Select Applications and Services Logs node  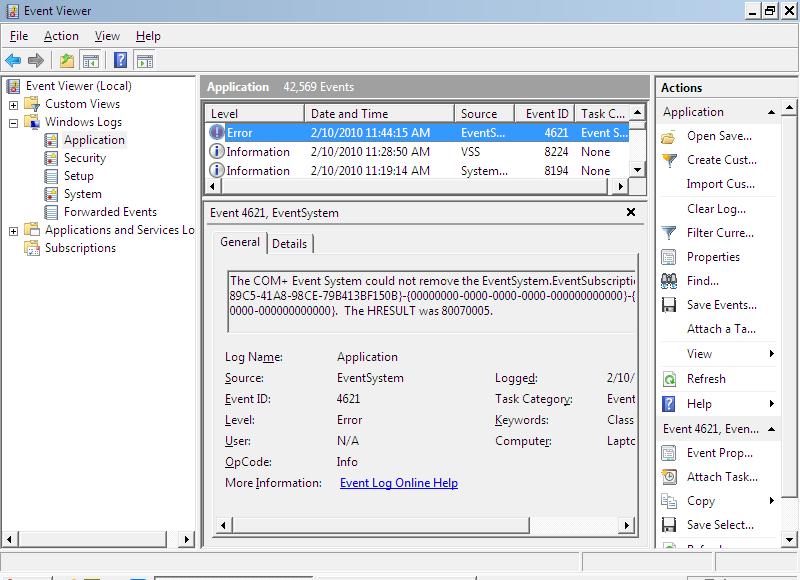tap(119, 230)
